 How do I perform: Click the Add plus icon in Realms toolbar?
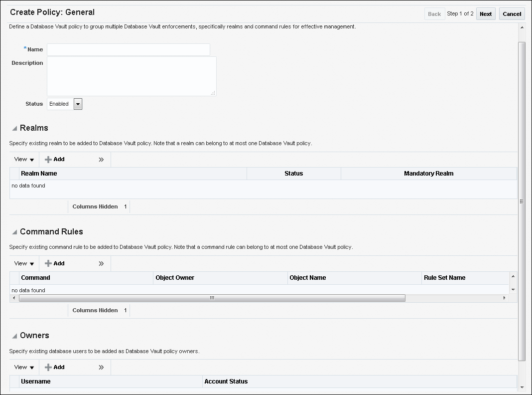(48, 160)
